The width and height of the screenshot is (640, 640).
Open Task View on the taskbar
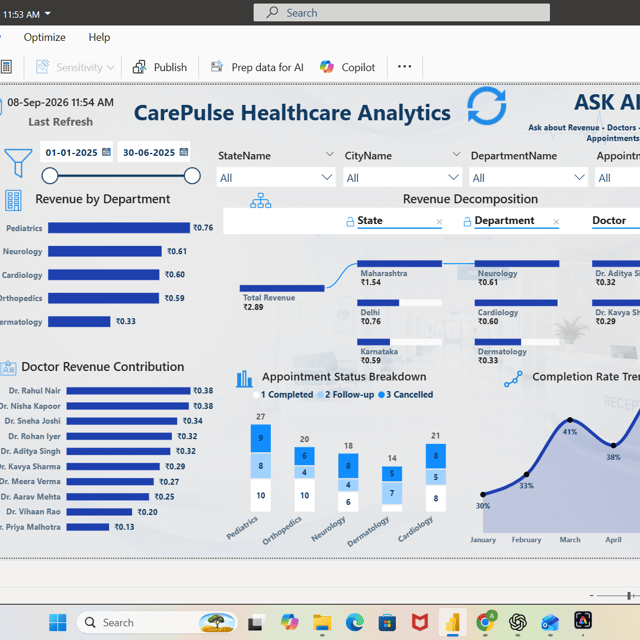point(256,622)
